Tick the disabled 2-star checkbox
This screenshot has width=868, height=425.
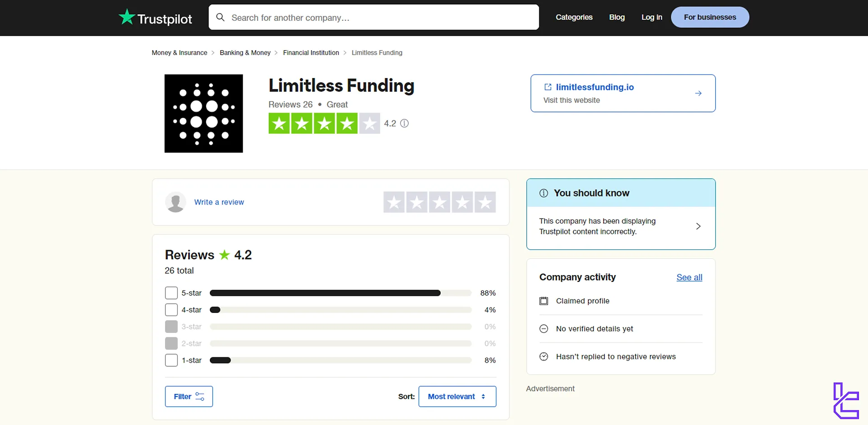[171, 343]
